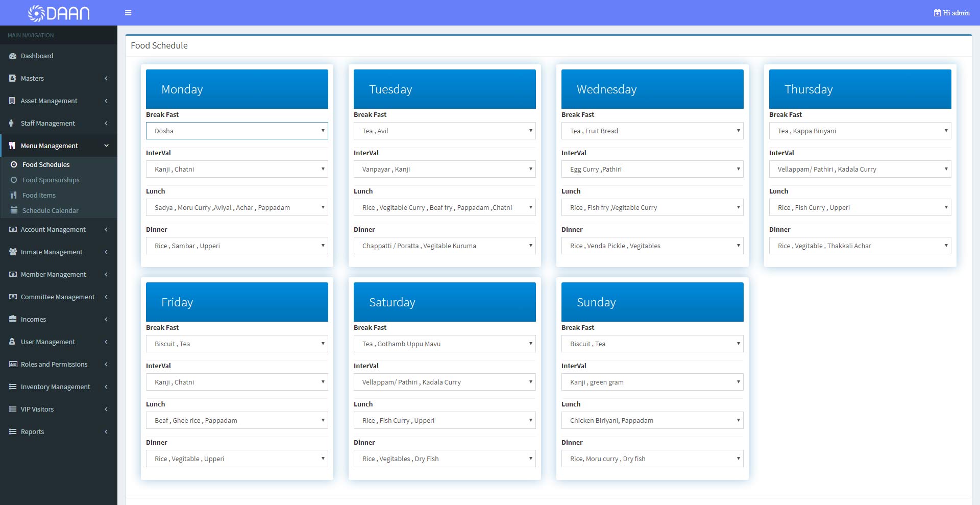The width and height of the screenshot is (980, 505).
Task: Click the Inventory Management list icon
Action: click(x=13, y=387)
